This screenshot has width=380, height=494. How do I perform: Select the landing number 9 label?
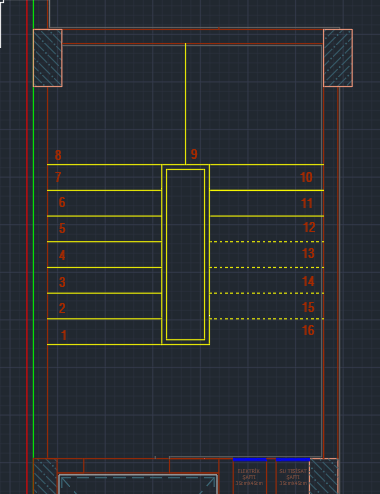(194, 154)
